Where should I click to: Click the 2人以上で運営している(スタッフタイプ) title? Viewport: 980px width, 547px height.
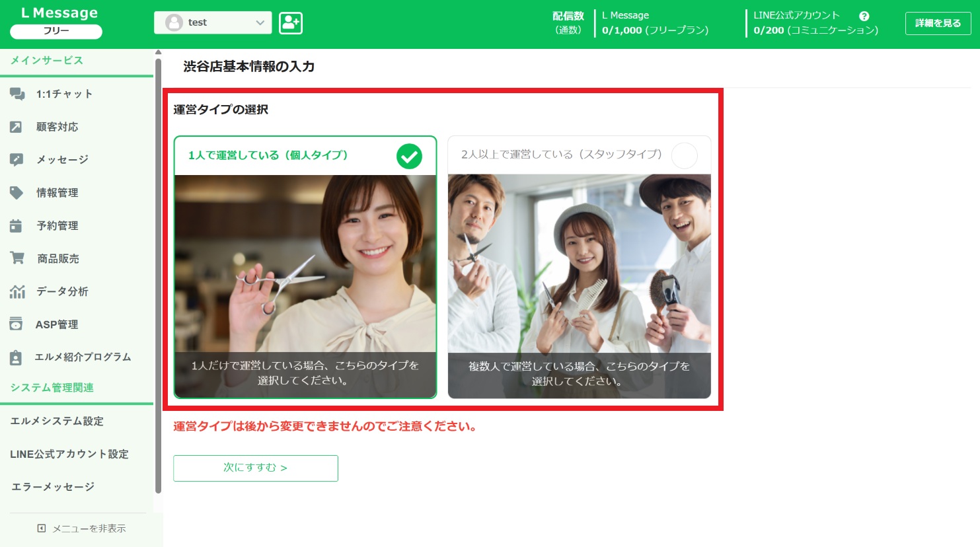(x=562, y=155)
